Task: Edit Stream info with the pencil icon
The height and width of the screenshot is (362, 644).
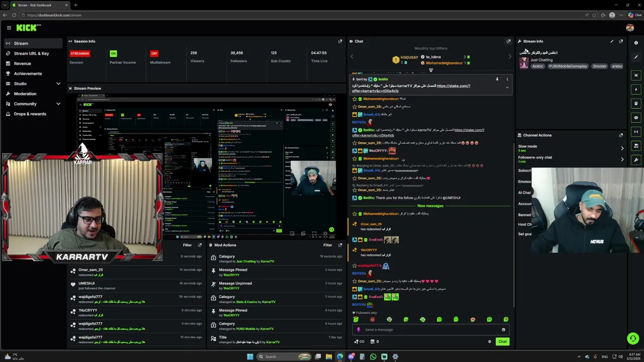Action: point(612,41)
